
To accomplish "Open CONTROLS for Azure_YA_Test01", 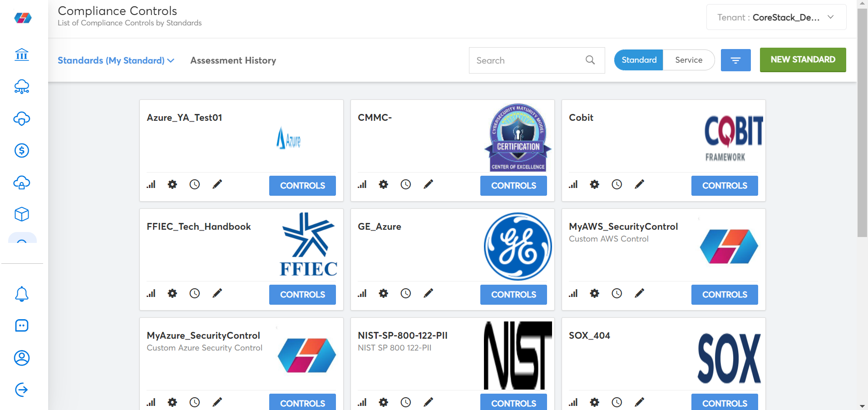I will pos(302,186).
